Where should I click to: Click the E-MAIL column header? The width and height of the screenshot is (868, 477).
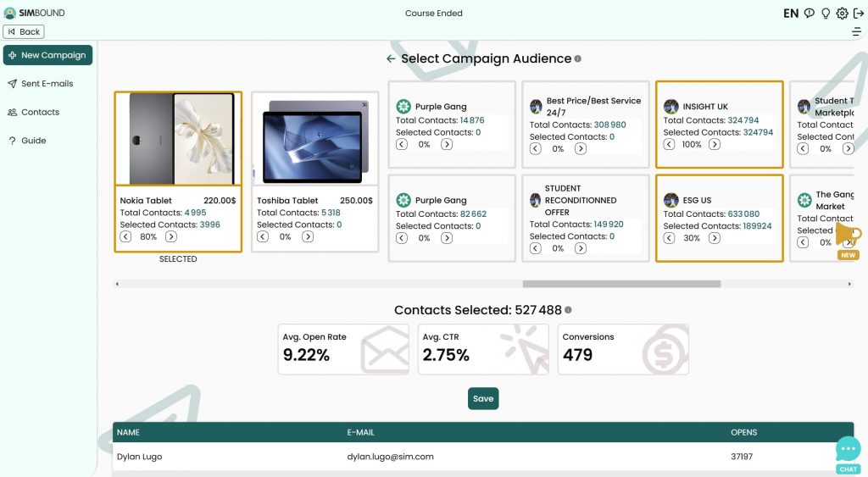pos(361,432)
